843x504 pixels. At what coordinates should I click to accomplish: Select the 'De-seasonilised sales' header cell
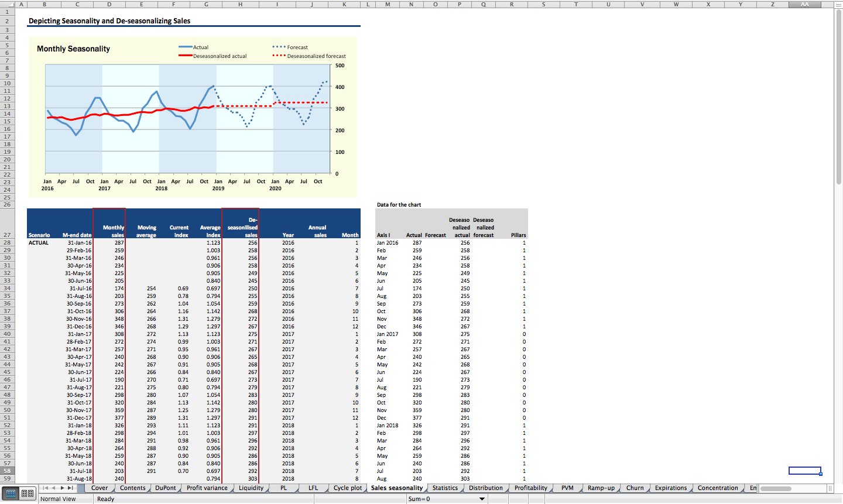(241, 224)
